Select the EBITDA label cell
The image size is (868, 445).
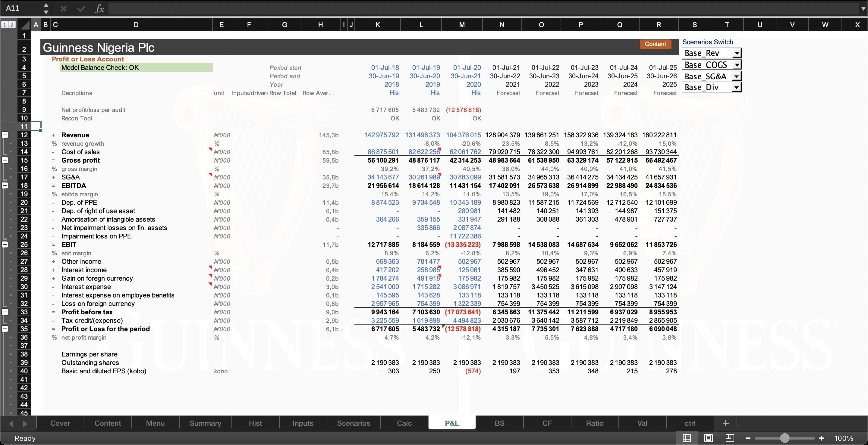click(136, 185)
